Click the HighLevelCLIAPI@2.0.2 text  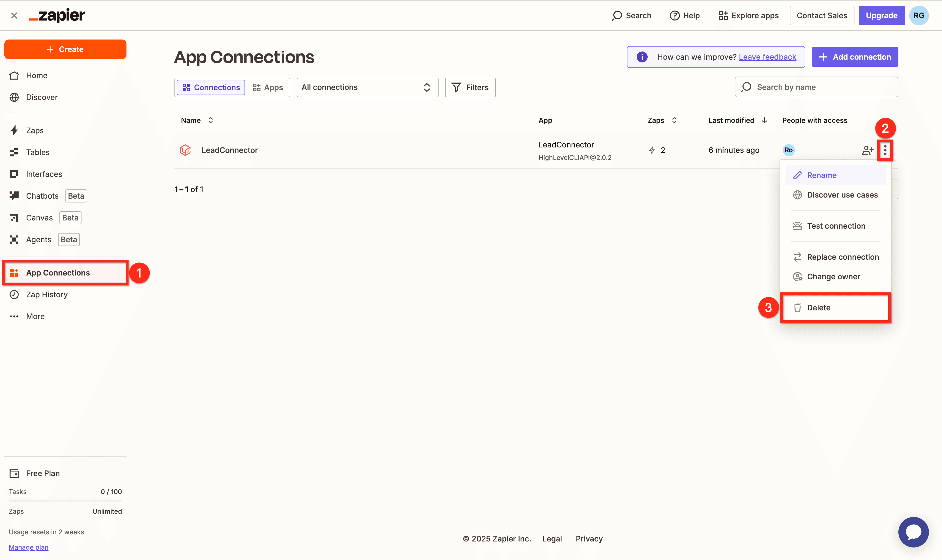[x=575, y=158]
